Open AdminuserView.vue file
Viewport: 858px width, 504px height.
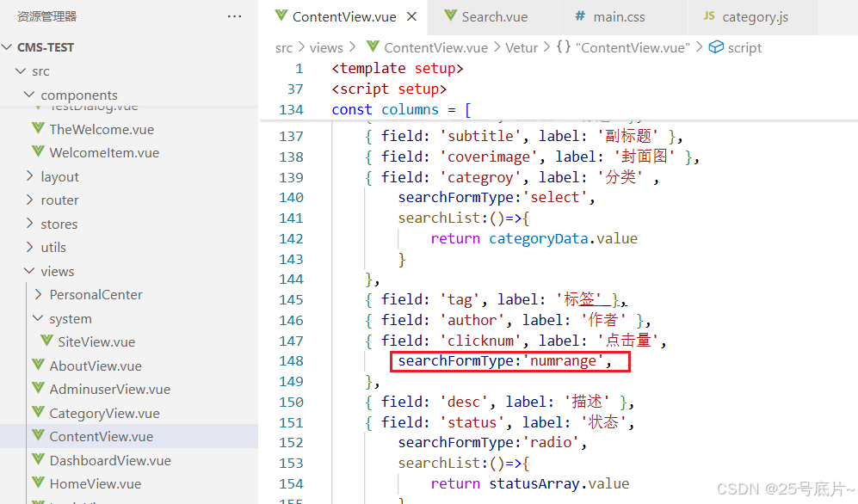pyautogui.click(x=109, y=390)
